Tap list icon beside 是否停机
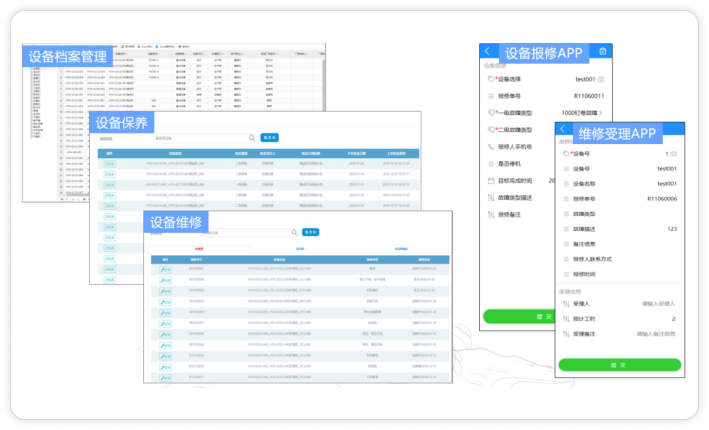Image resolution: width=709 pixels, height=430 pixels. (x=491, y=164)
